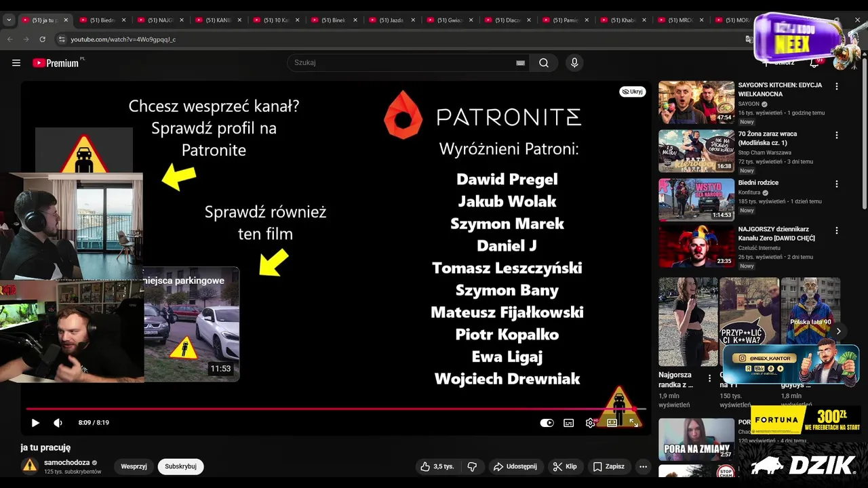Open the YouTube notifications bell

click(814, 63)
